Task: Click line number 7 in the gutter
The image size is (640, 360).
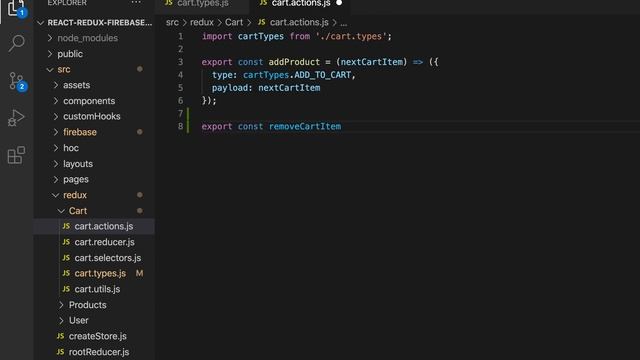Action: (180, 113)
